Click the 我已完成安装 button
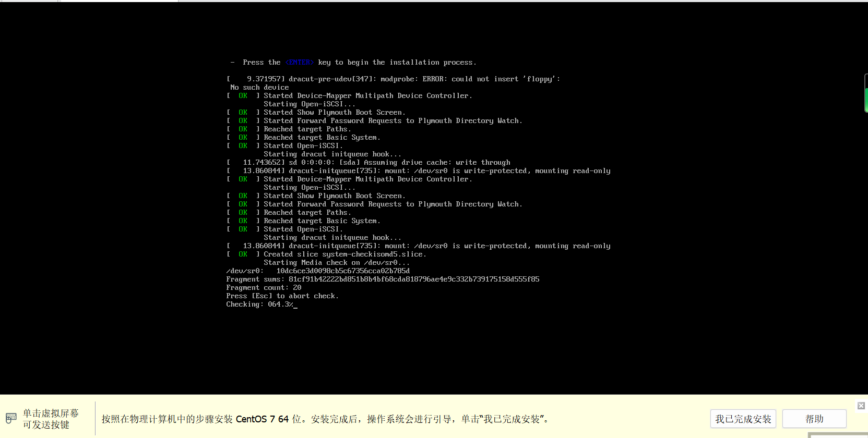 click(x=743, y=419)
